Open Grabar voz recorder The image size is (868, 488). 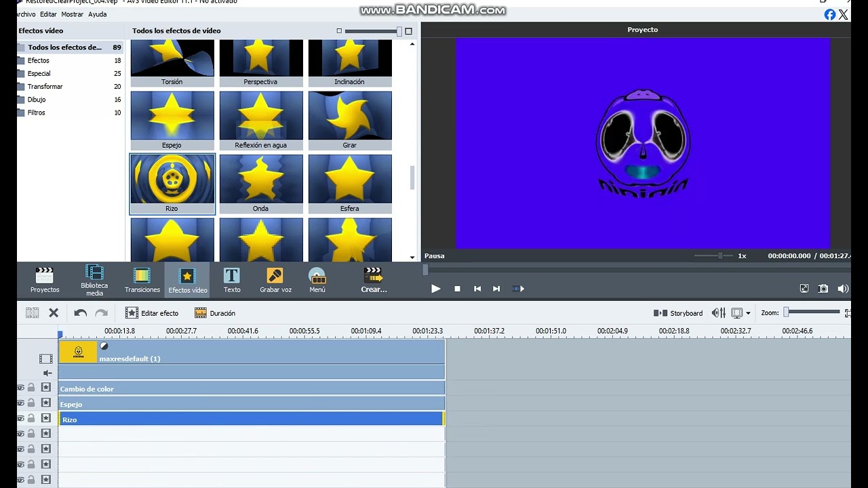click(x=275, y=280)
